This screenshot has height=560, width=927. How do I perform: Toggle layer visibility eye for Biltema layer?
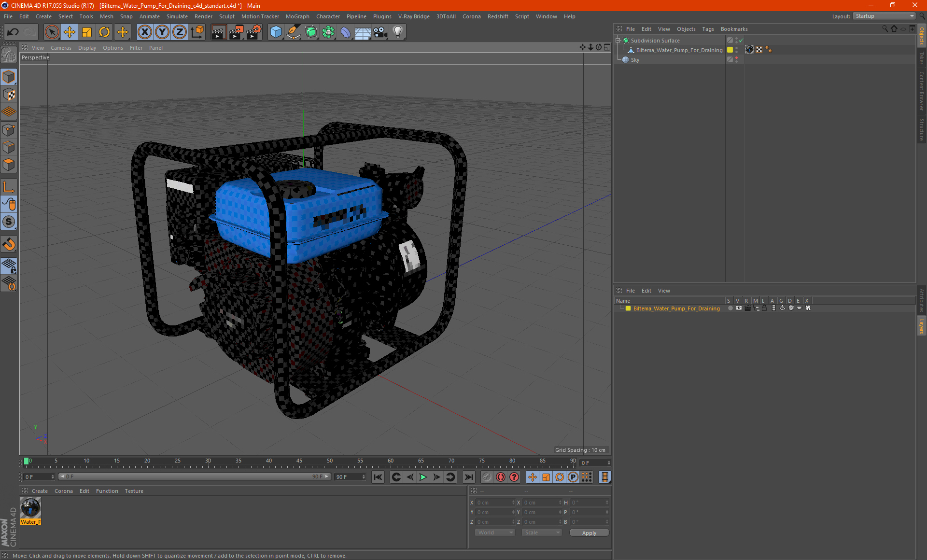pyautogui.click(x=739, y=308)
